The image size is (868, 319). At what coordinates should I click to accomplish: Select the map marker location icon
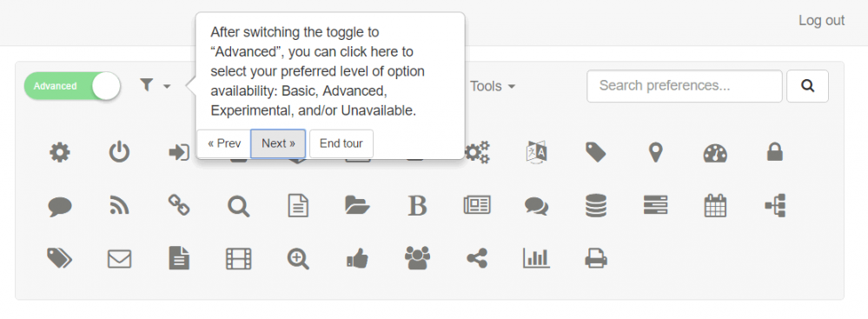[655, 152]
